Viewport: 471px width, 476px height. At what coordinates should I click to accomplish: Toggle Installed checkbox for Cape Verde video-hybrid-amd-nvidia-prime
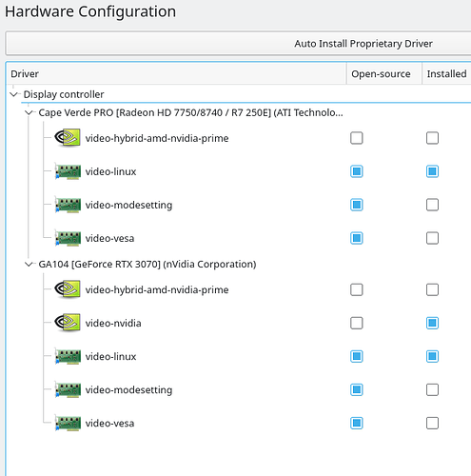(x=432, y=138)
